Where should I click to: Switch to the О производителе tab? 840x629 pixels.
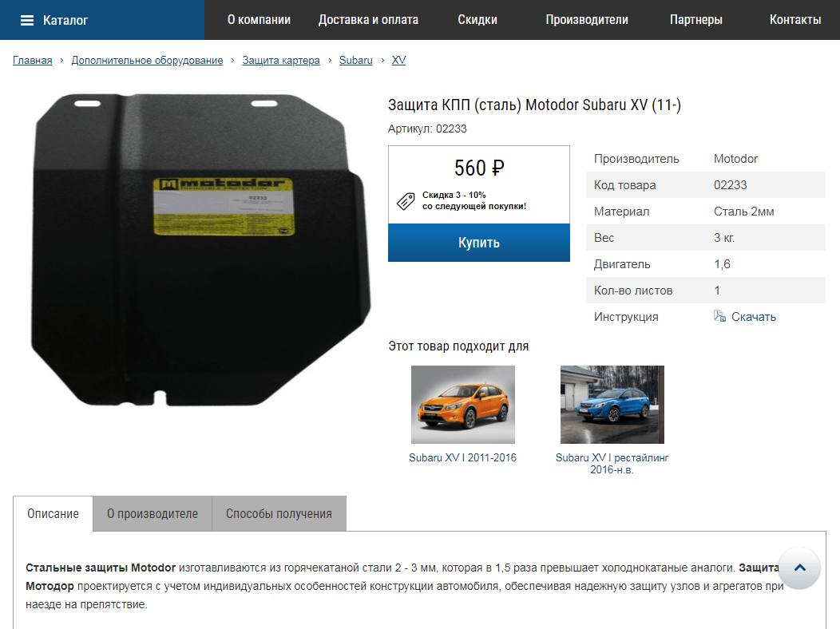tap(153, 513)
